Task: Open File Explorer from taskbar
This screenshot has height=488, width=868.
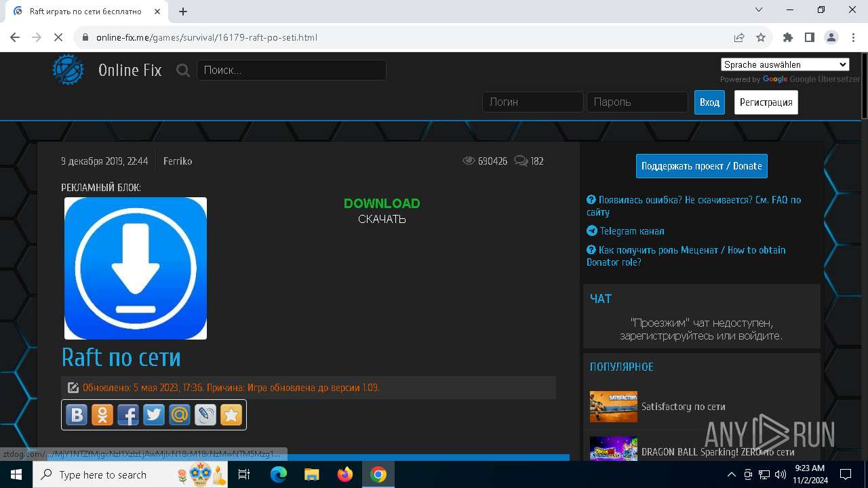Action: 312,474
